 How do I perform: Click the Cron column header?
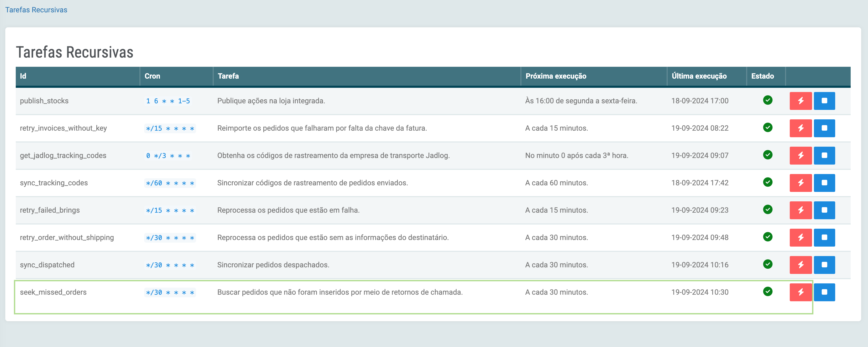[176, 76]
